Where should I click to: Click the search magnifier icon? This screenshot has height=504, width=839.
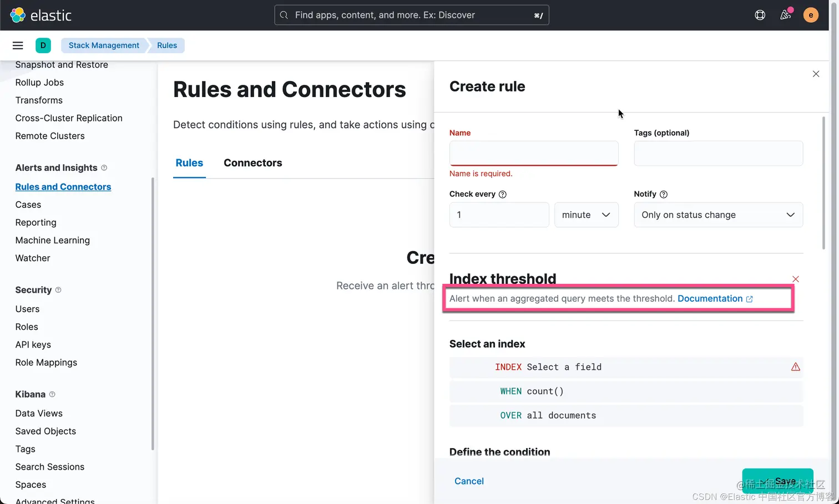pyautogui.click(x=284, y=15)
